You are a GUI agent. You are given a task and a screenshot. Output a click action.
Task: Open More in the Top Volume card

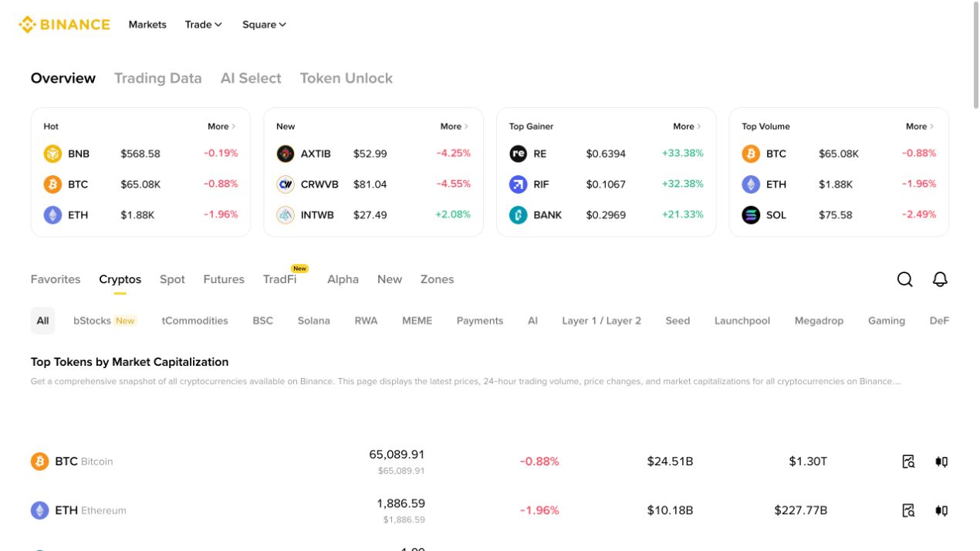[920, 127]
